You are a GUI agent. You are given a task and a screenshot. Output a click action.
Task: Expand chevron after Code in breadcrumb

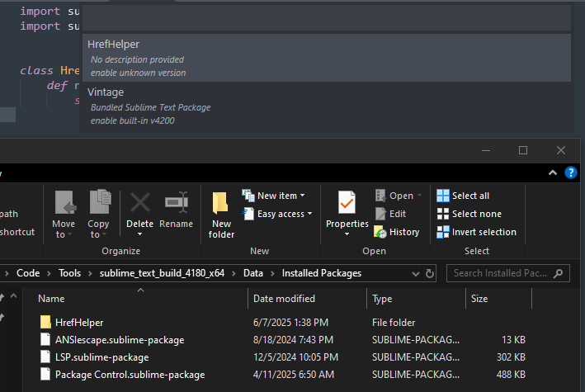[x=49, y=273]
